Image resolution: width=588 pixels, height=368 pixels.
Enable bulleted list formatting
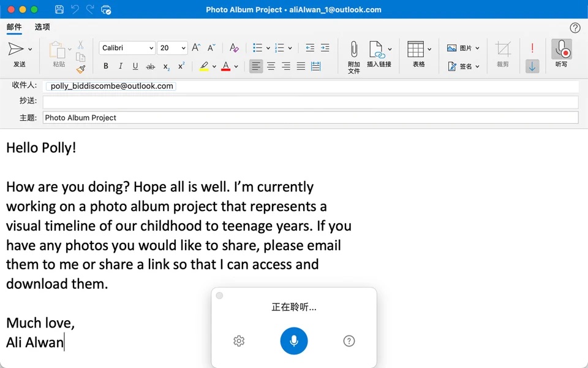(257, 47)
